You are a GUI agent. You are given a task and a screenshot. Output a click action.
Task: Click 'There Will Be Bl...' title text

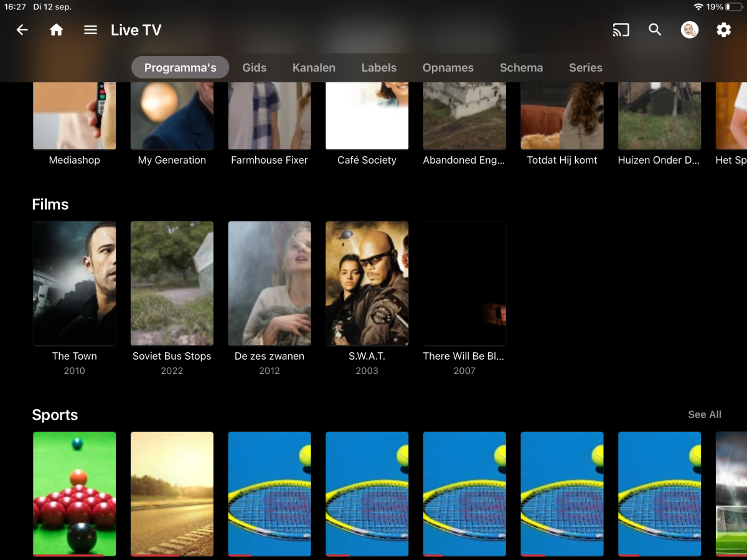point(464,356)
